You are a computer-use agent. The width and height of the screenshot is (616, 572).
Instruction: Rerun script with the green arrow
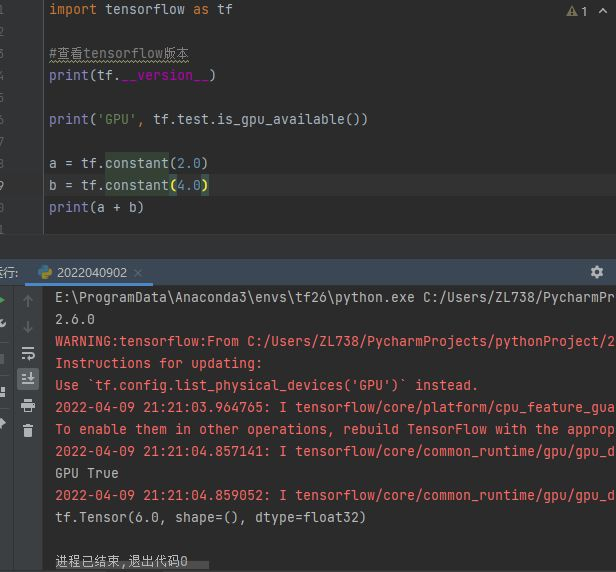[x=3, y=301]
